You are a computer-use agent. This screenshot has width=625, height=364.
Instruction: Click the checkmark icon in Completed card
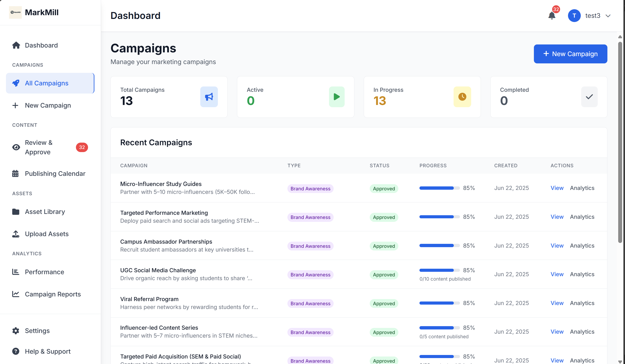[589, 97]
